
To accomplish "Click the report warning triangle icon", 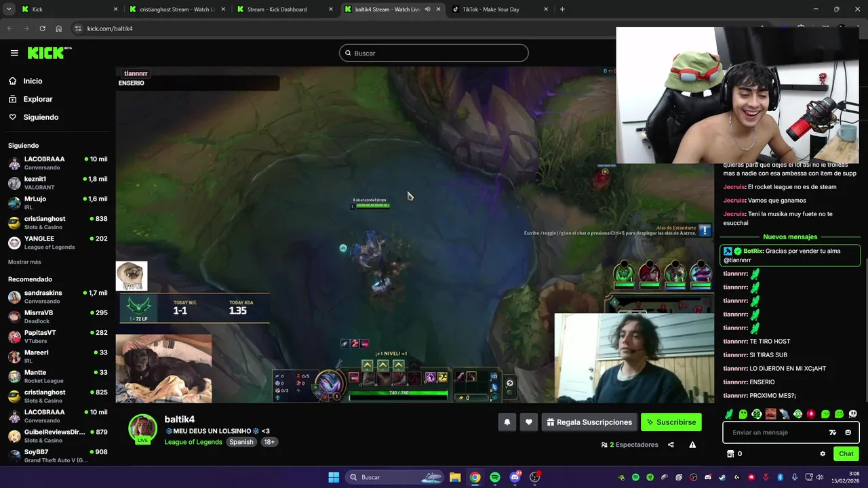I will [692, 445].
